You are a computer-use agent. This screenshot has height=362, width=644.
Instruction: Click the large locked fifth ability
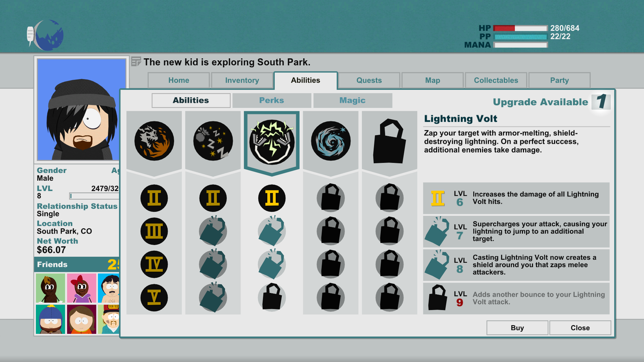[x=389, y=141]
